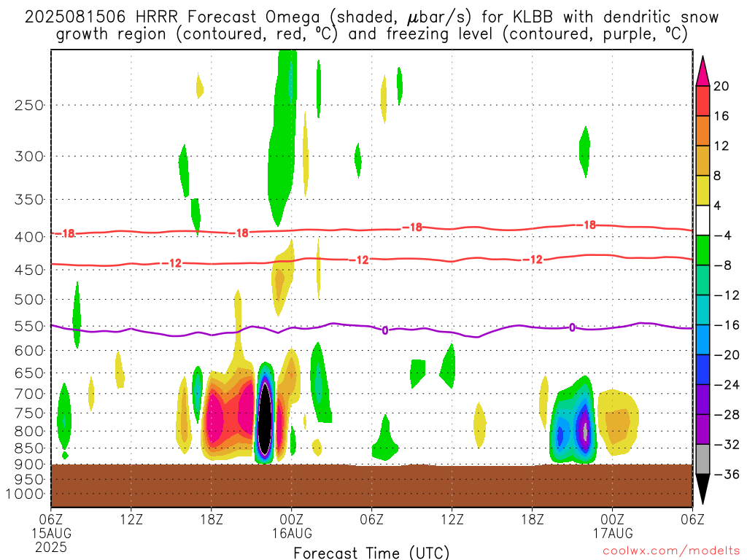Click the 'Forecast Time (UTC)' axis title
This screenshot has width=747, height=560.
pos(371,553)
